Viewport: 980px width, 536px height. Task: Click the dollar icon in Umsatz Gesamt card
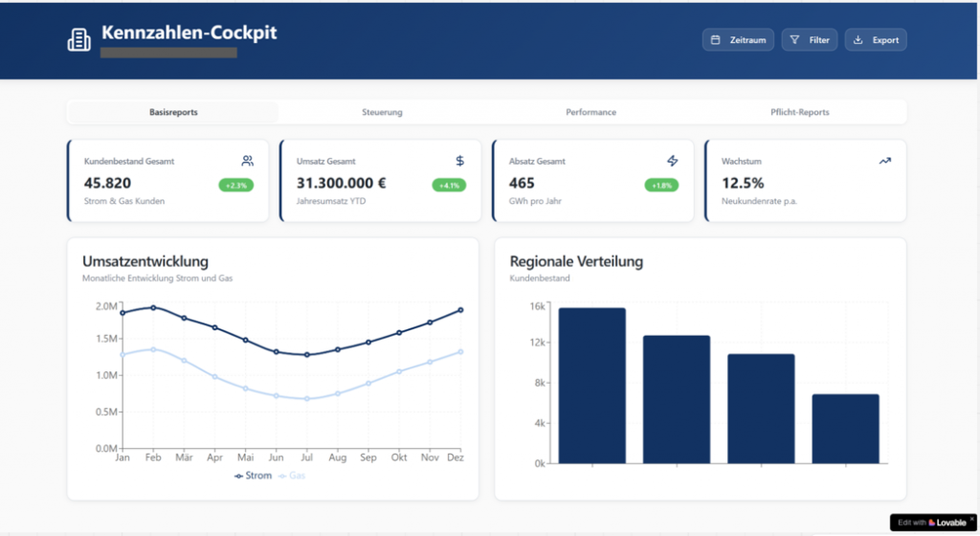460,161
